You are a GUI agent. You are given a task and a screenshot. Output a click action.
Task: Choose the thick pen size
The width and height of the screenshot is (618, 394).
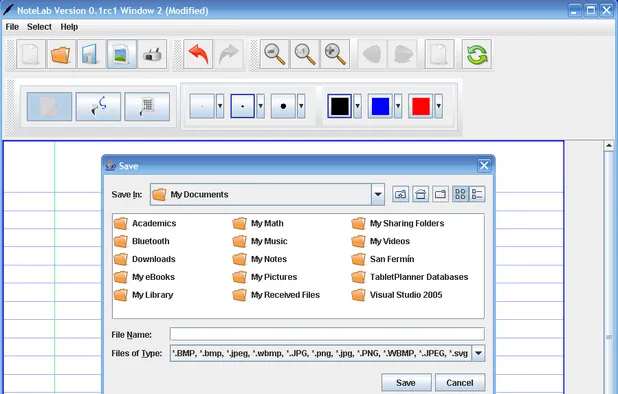(283, 106)
